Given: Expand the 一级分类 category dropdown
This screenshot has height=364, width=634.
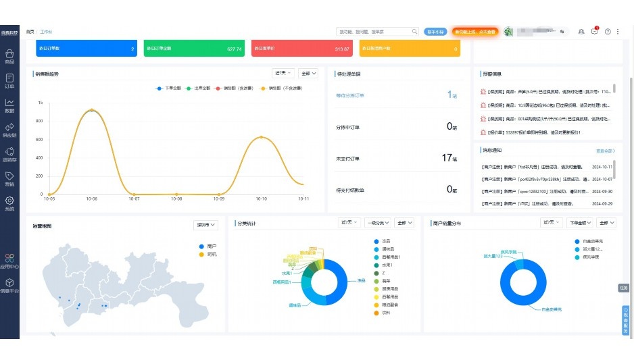Looking at the screenshot, I should coord(377,223).
